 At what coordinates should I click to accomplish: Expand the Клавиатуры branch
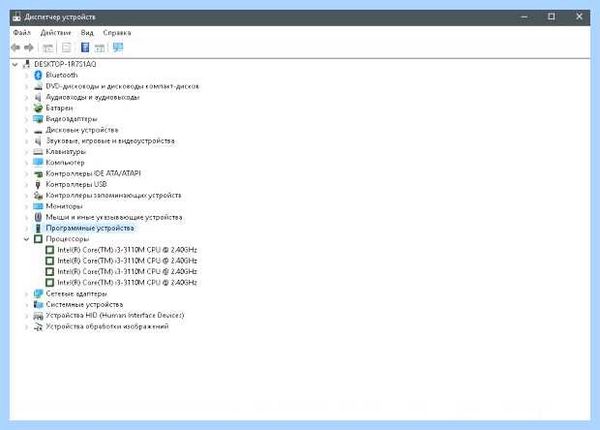[26, 152]
